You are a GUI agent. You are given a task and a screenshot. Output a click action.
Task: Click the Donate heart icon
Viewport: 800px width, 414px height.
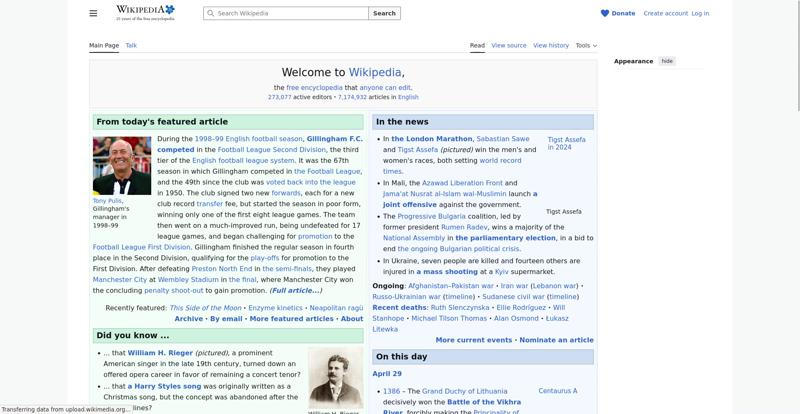(x=605, y=13)
